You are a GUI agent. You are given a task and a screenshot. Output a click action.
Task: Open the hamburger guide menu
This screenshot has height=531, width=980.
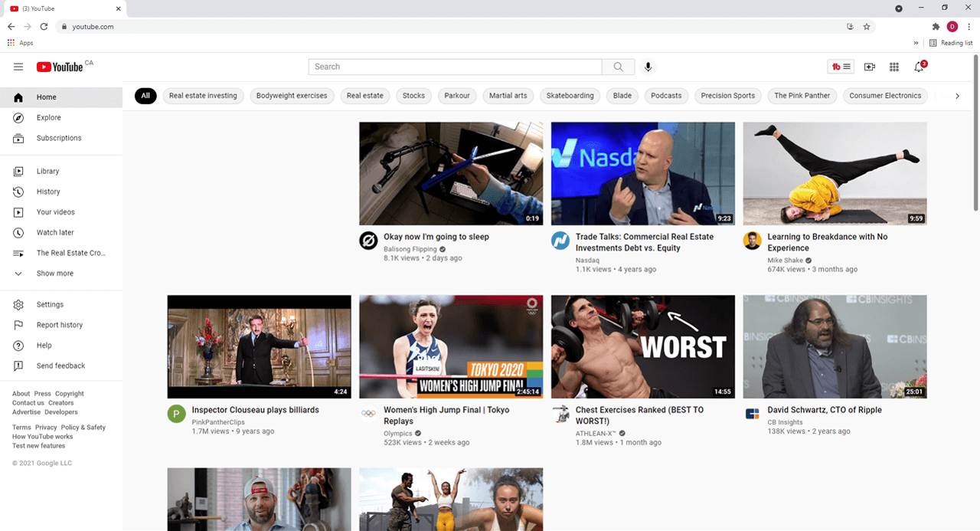(x=18, y=67)
